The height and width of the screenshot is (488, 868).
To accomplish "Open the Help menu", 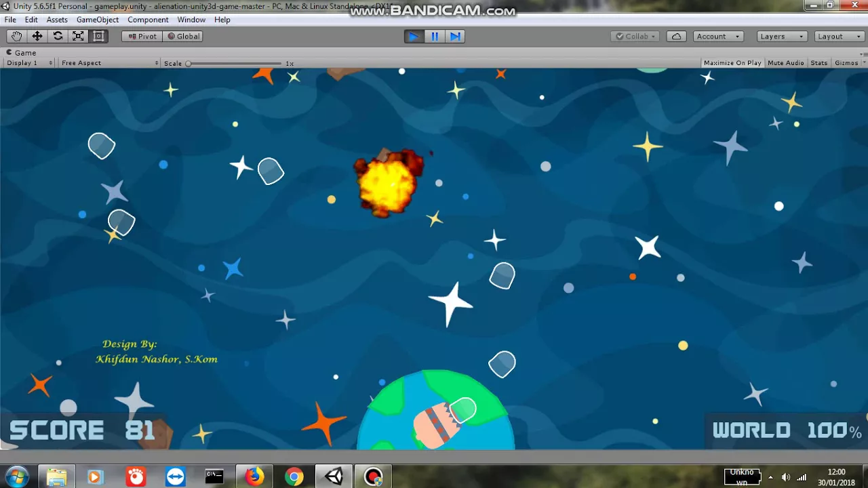I will tap(222, 20).
